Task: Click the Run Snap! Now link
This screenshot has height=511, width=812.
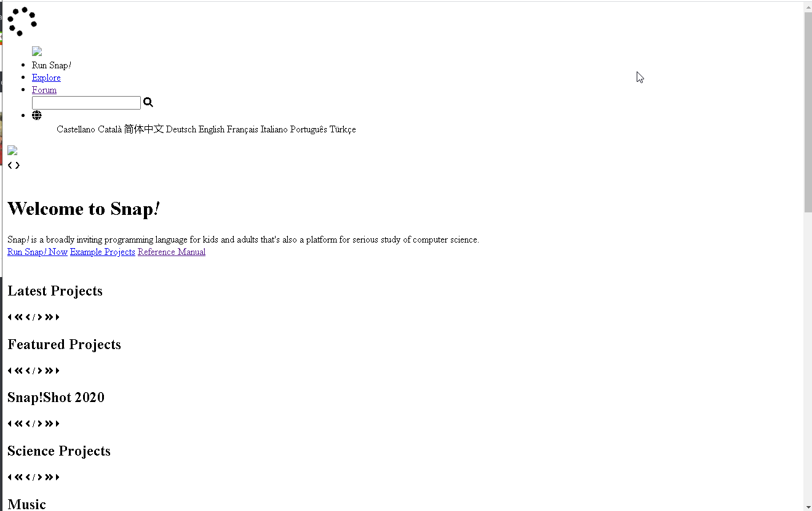Action: pyautogui.click(x=38, y=252)
